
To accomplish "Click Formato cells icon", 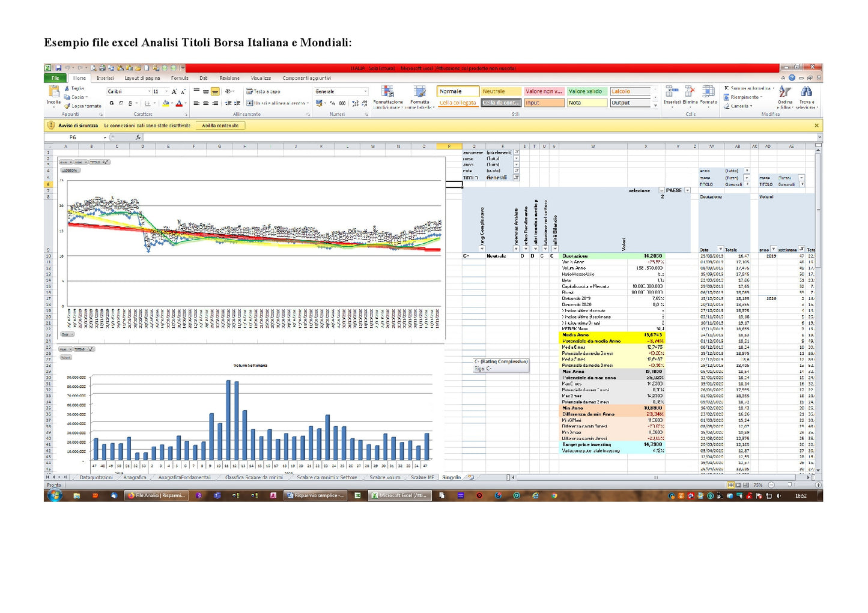I will [709, 92].
